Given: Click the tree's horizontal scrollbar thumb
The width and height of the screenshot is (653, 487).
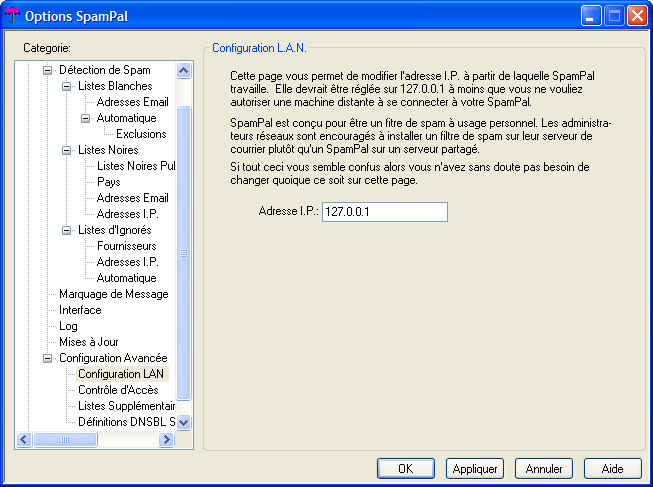Looking at the screenshot, I should tap(65, 440).
